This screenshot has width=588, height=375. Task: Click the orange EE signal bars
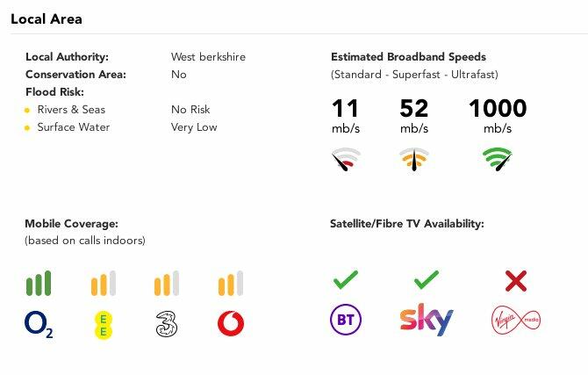click(104, 283)
